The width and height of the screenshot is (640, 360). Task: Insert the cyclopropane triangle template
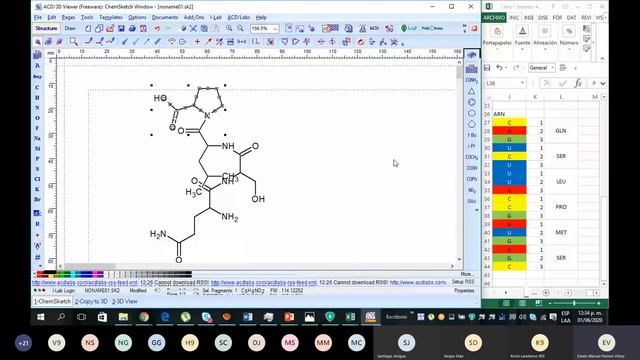(471, 91)
